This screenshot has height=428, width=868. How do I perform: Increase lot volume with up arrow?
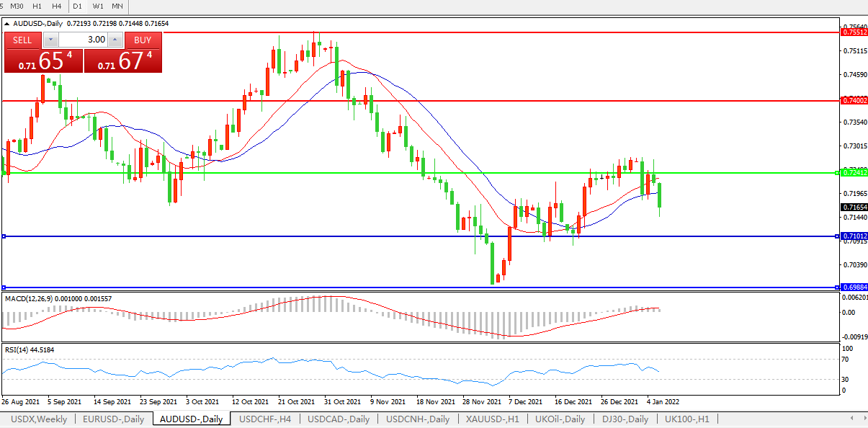point(115,40)
